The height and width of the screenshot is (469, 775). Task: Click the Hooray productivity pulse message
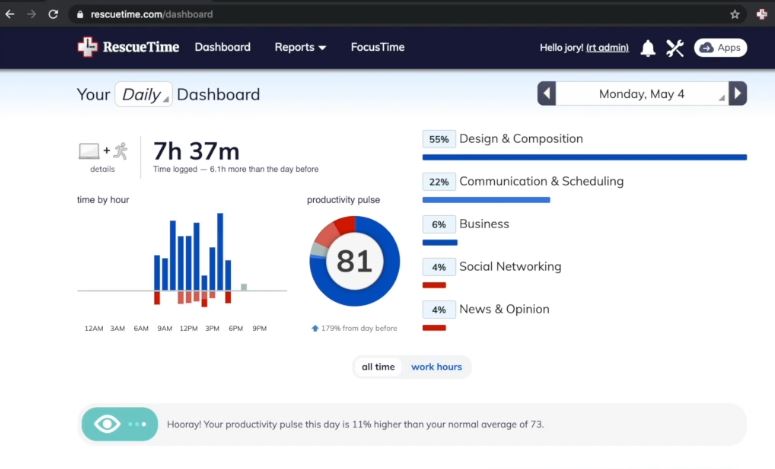point(355,425)
